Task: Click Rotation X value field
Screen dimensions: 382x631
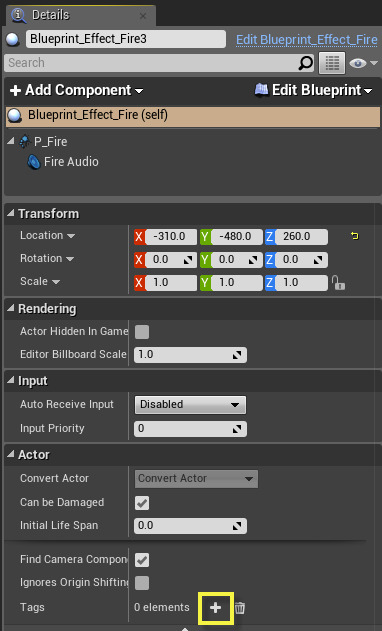Action: [171, 260]
